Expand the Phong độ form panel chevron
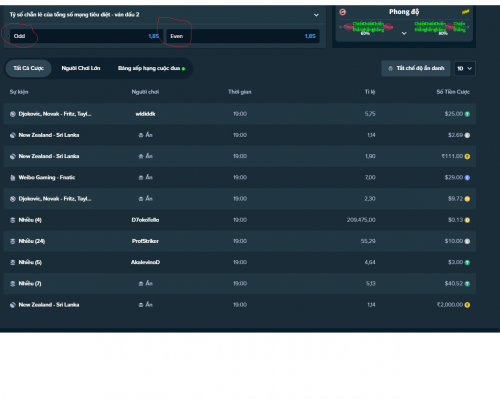 point(404,33)
